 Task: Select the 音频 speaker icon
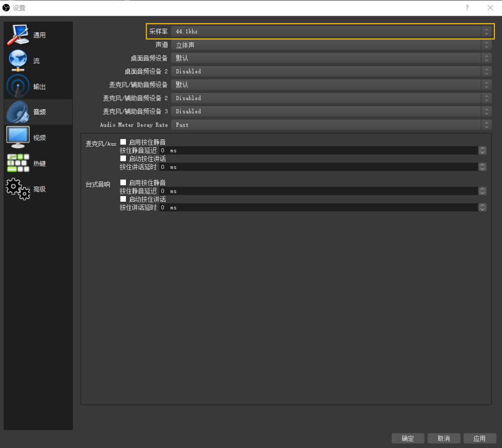(x=18, y=112)
